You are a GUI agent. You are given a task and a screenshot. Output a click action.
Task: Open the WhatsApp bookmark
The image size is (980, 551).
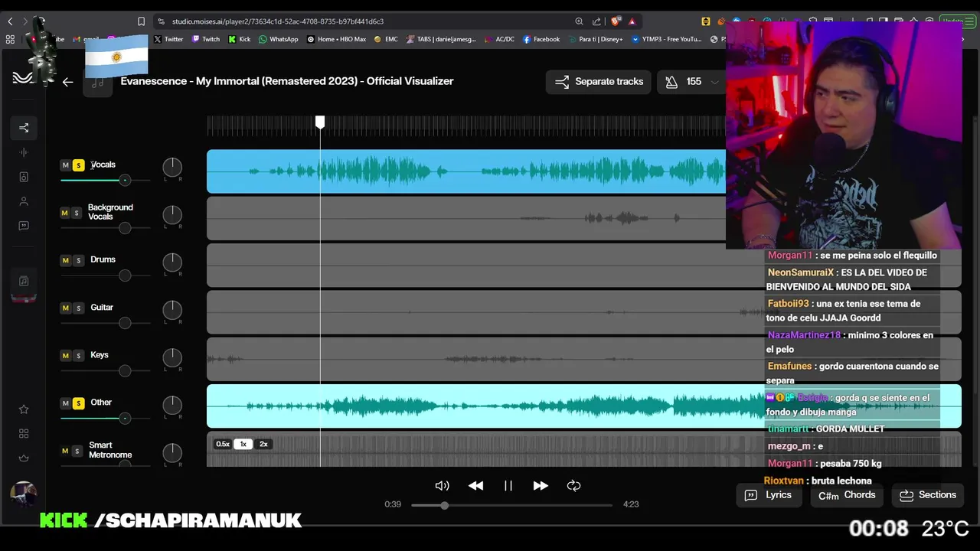278,39
